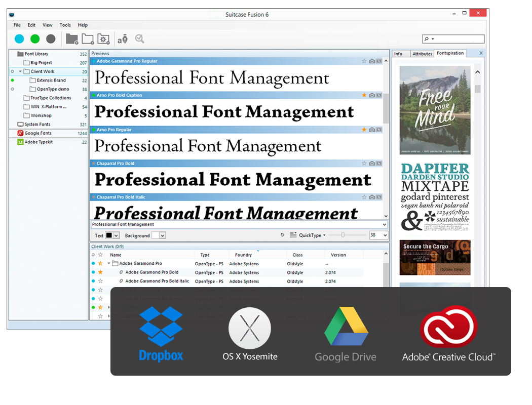
Task: Click the new smart set gear-folder icon
Action: 103,39
